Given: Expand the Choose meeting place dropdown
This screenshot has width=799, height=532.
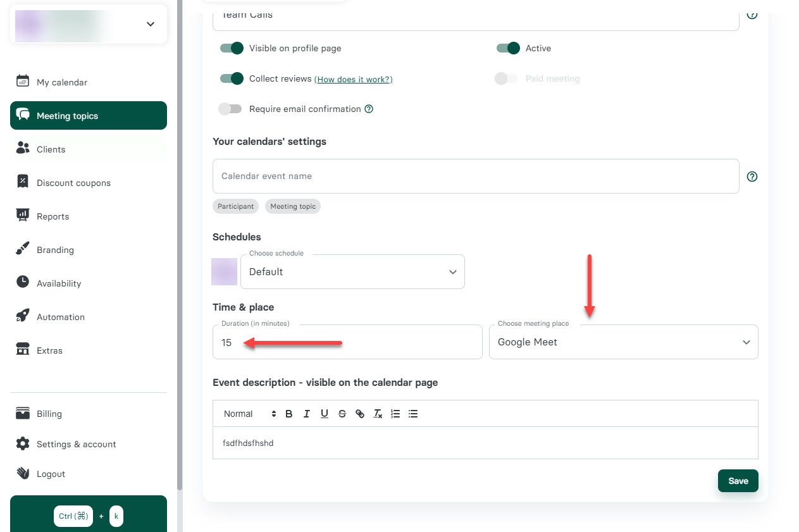Looking at the screenshot, I should (x=623, y=342).
